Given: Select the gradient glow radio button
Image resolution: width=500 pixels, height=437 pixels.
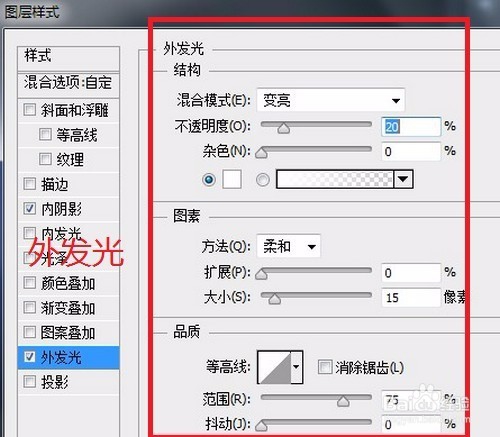Looking at the screenshot, I should (x=263, y=180).
